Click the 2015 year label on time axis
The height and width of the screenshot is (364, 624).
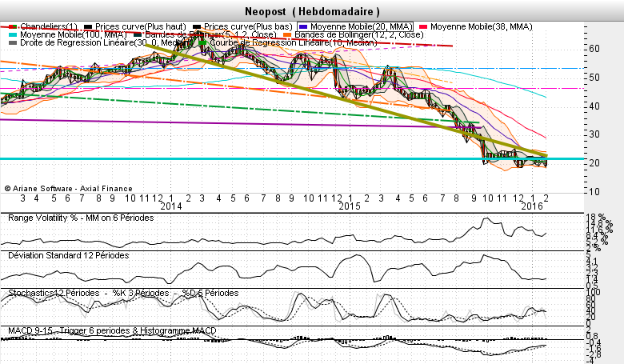coord(349,206)
